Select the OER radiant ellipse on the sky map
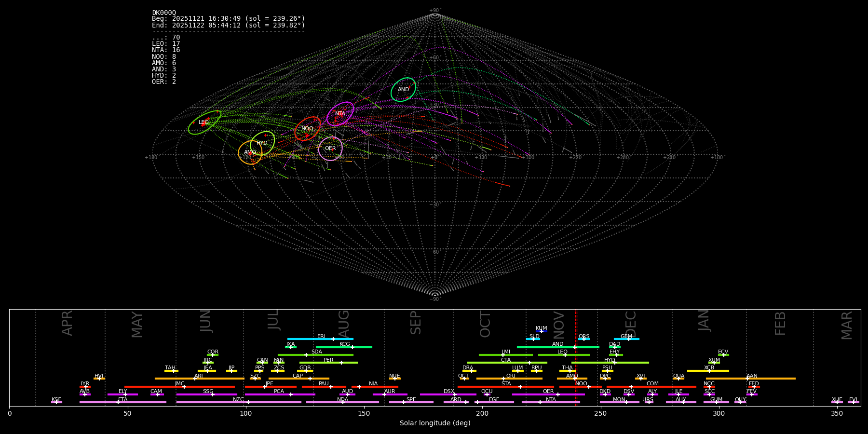The height and width of the screenshot is (434, 868). pyautogui.click(x=330, y=149)
